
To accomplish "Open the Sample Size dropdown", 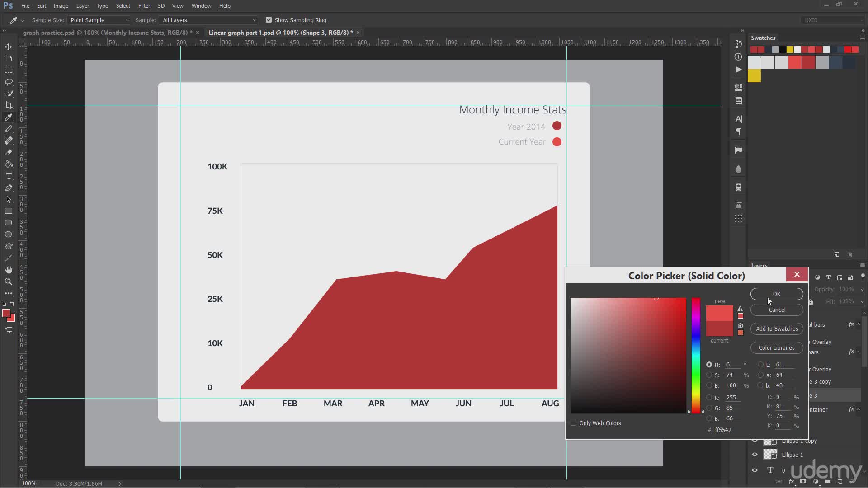I will [99, 20].
